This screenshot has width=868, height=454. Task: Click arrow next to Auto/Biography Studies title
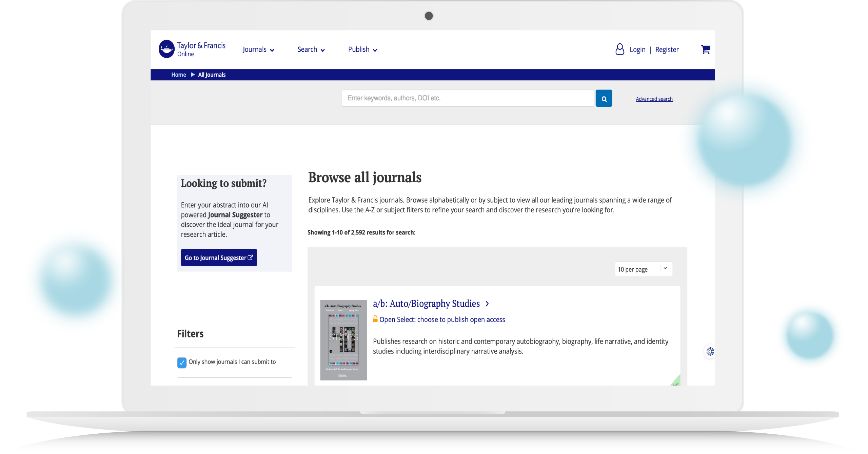[x=487, y=304]
